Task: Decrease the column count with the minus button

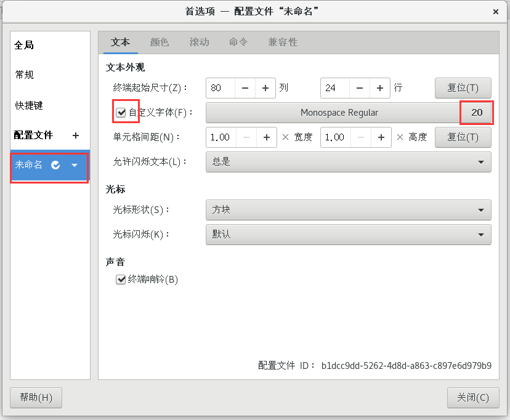Action: click(x=245, y=88)
